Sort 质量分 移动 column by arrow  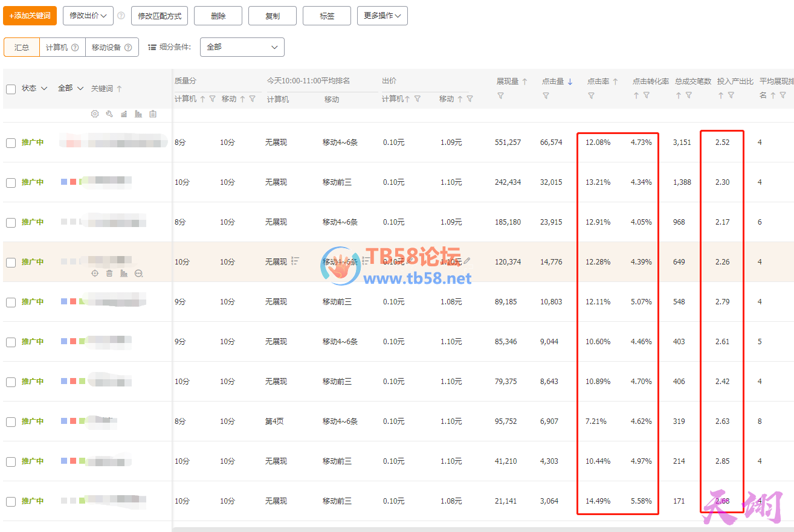242,98
